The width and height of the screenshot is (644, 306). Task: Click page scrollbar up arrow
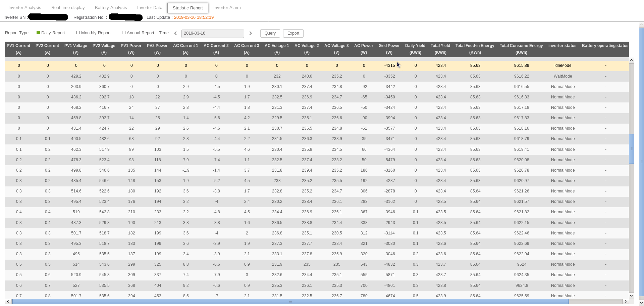641,25
